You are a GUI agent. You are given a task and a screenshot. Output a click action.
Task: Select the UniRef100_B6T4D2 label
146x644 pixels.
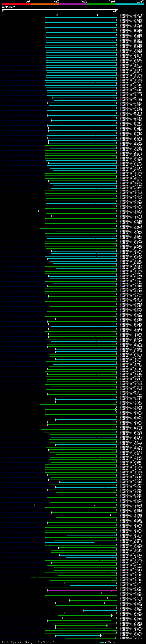(131, 88)
